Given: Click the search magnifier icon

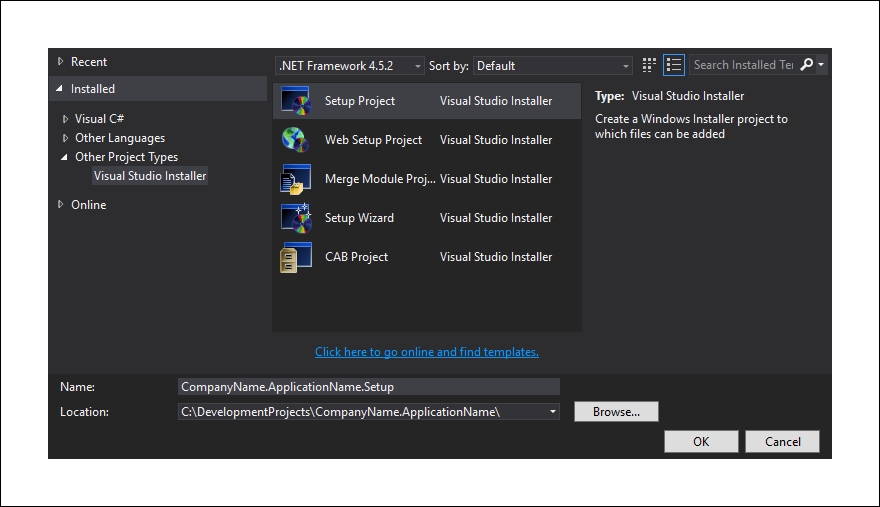Looking at the screenshot, I should pyautogui.click(x=806, y=65).
